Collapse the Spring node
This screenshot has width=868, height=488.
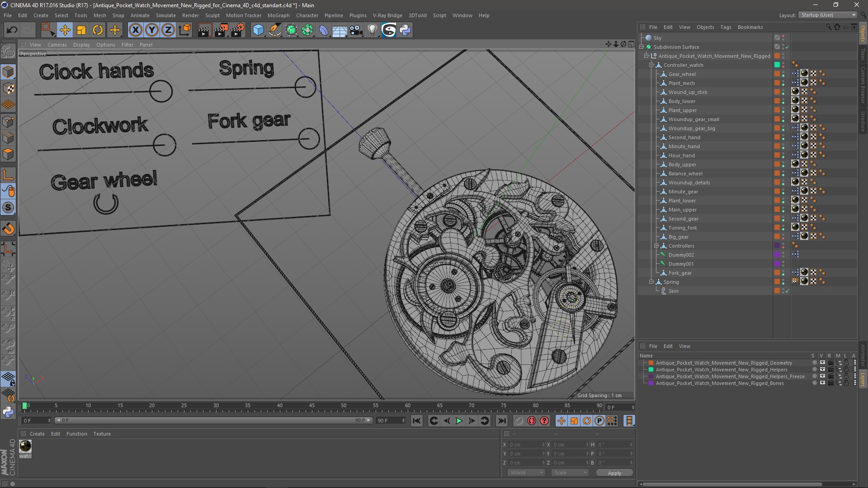[651, 282]
